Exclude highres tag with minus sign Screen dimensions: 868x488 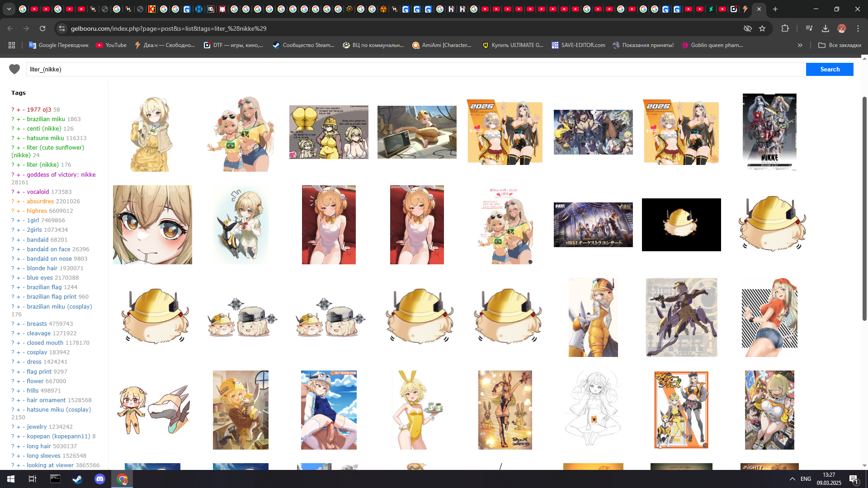click(x=24, y=211)
